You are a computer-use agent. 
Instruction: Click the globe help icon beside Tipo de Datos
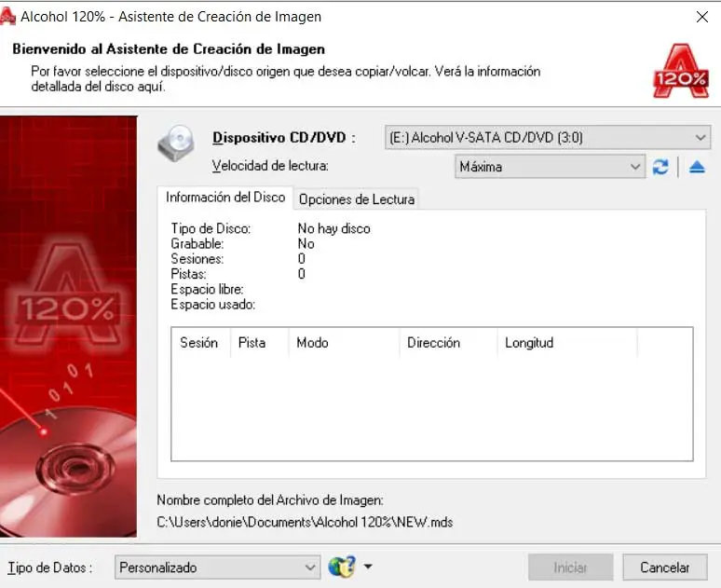342,567
